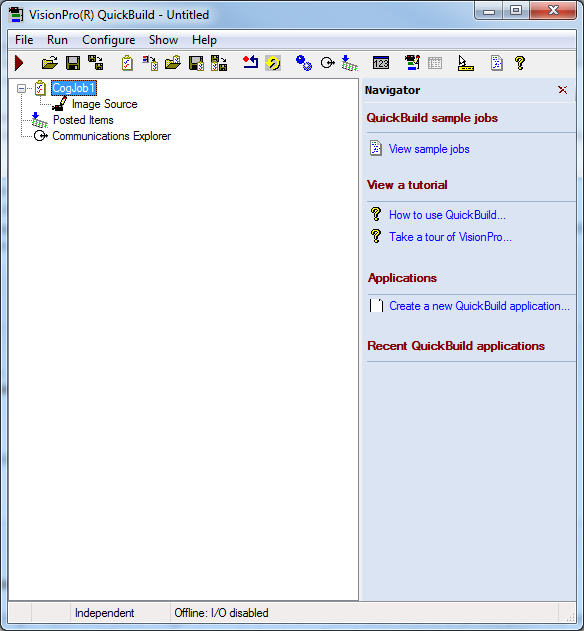Open the Help menu

pos(204,40)
